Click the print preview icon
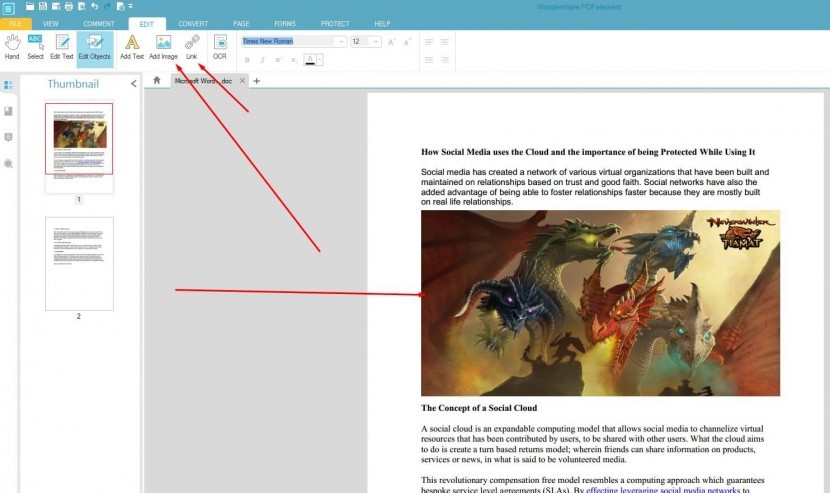Image resolution: width=830 pixels, height=493 pixels. (82, 6)
